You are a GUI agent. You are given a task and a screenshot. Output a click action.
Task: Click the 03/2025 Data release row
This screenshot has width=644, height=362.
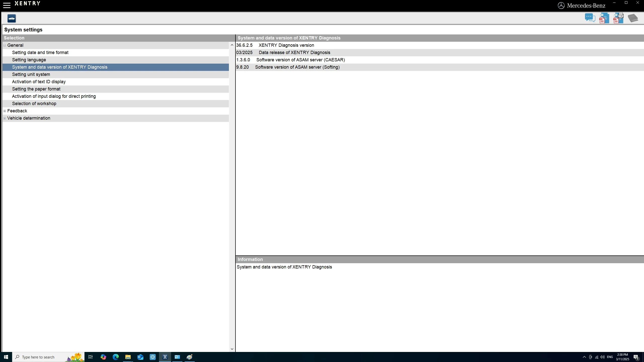point(440,53)
